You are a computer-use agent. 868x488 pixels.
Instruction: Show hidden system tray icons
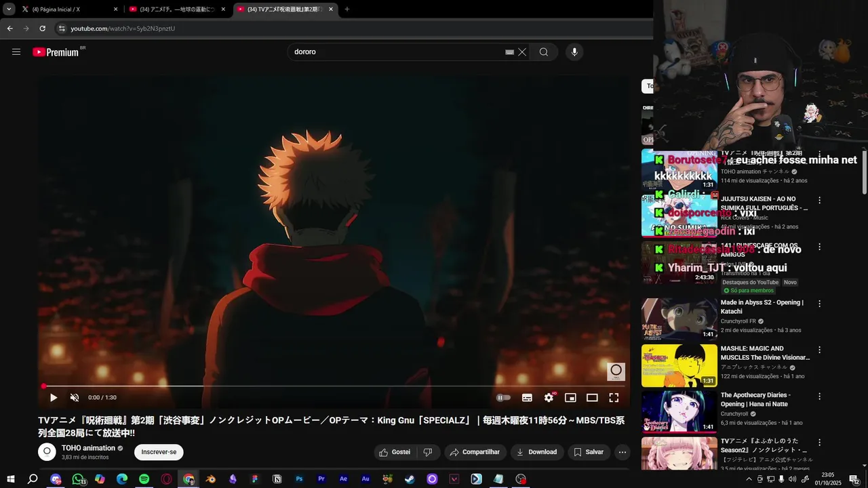tap(749, 479)
